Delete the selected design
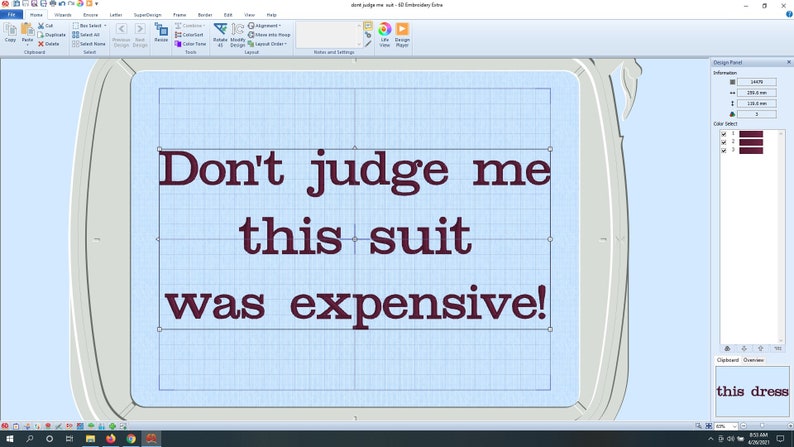Screen dimensions: 794x447 click(x=49, y=44)
